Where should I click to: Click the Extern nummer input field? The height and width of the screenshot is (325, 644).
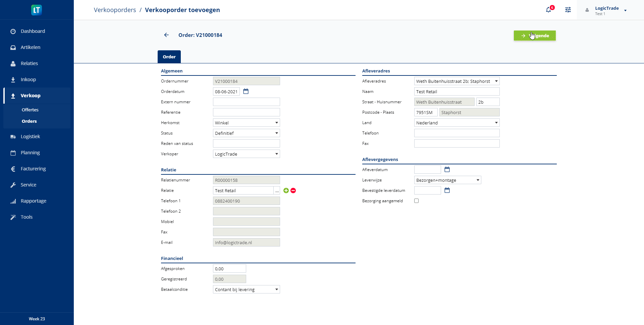(246, 102)
